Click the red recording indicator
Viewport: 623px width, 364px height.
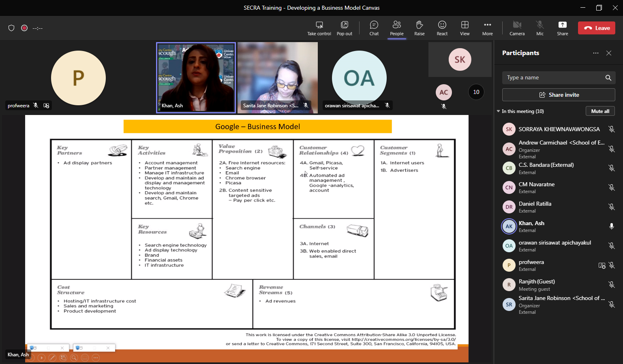24,28
